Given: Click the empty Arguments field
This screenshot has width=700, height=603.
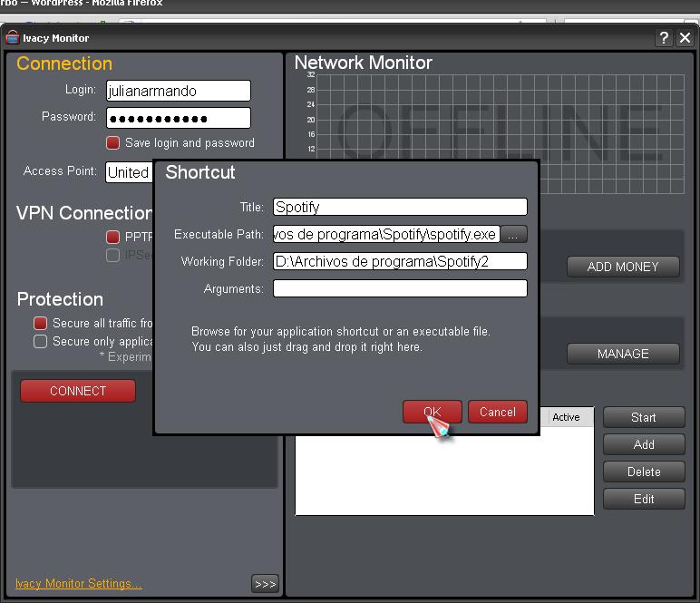Looking at the screenshot, I should coord(400,288).
